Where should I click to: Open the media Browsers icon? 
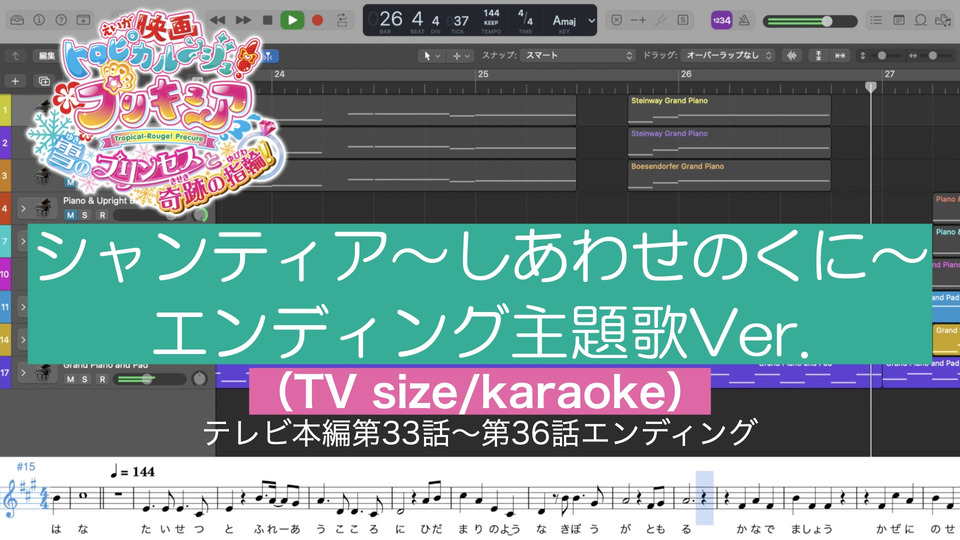pos(943,20)
